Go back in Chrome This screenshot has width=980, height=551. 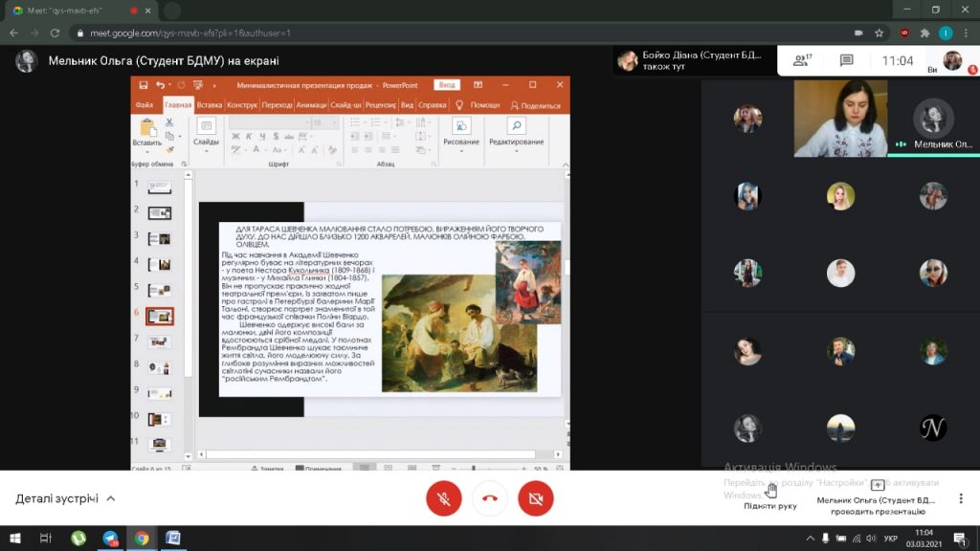(x=13, y=33)
